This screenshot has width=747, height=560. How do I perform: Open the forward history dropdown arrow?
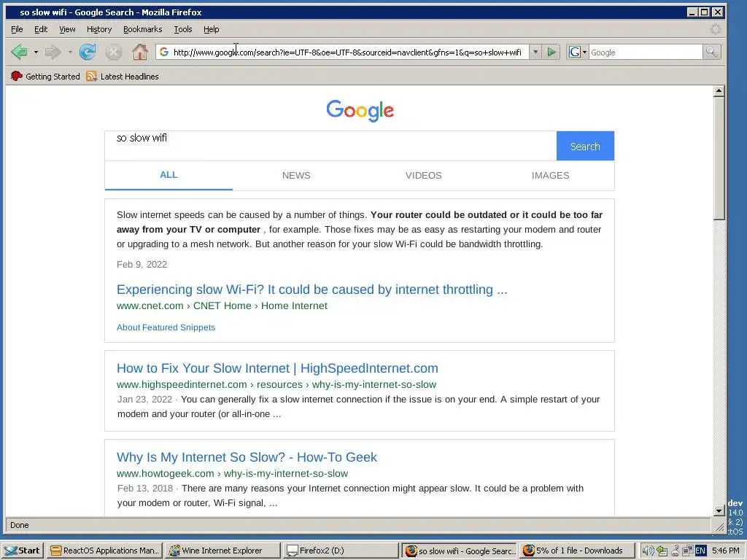(69, 52)
